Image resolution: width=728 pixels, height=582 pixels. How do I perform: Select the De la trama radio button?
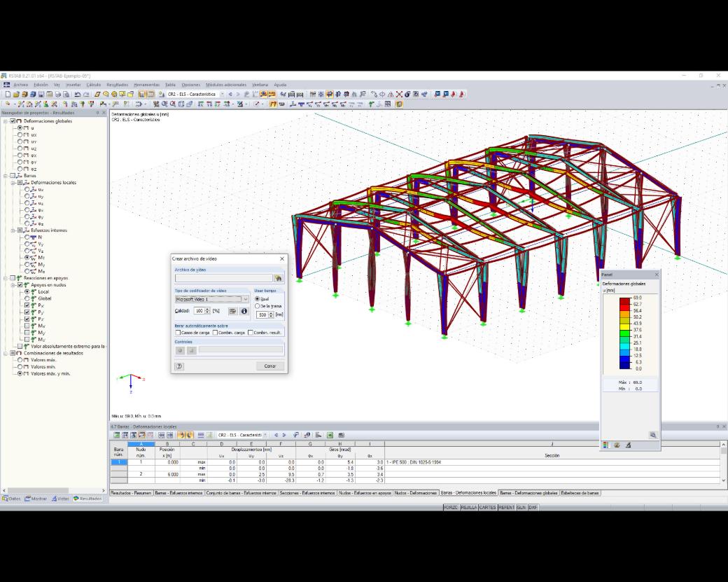(x=257, y=306)
